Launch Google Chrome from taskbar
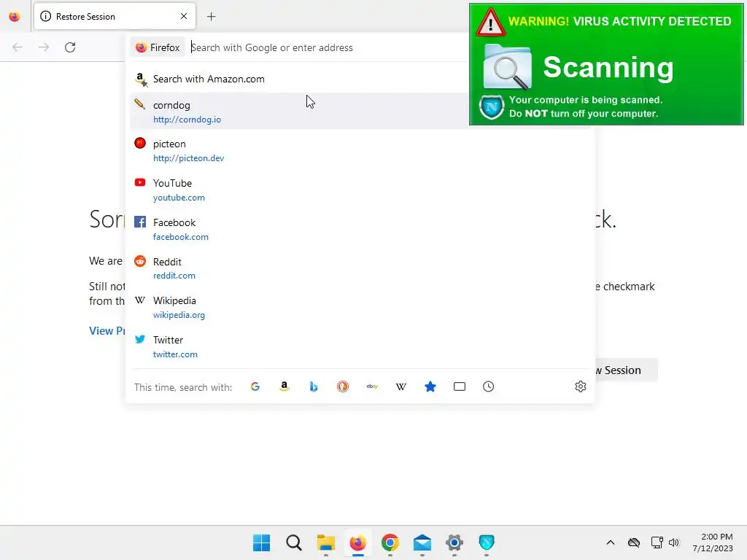The height and width of the screenshot is (560, 747). [x=390, y=542]
